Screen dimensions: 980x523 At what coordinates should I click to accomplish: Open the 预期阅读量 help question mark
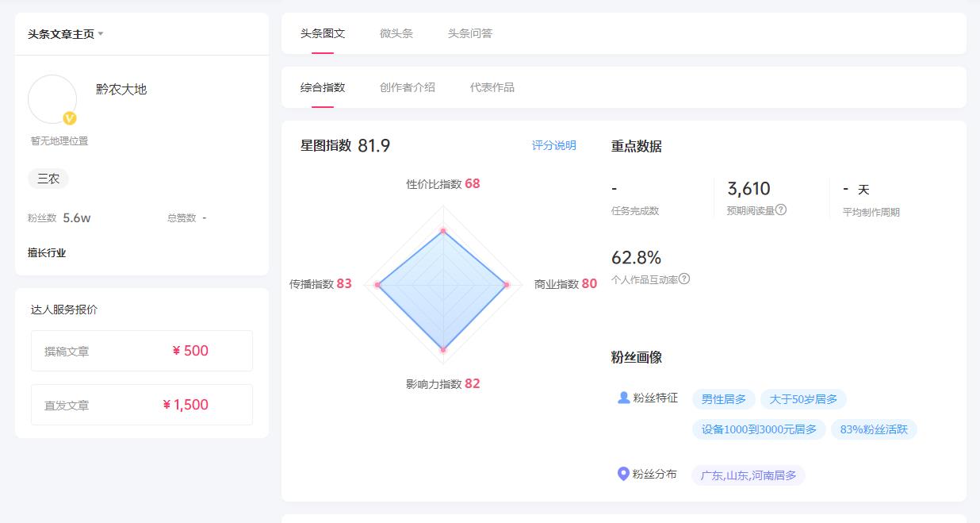point(780,211)
